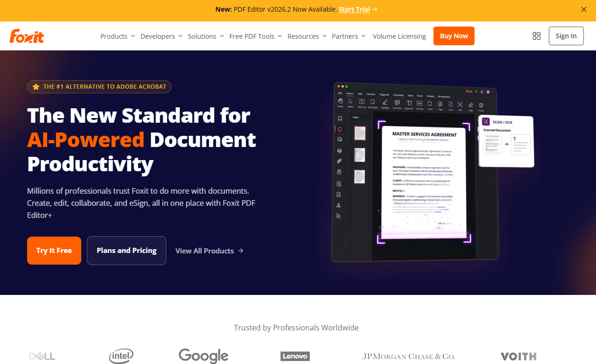Click the Lenovo logo
Viewport: 596px width, 364px height.
pyautogui.click(x=295, y=357)
